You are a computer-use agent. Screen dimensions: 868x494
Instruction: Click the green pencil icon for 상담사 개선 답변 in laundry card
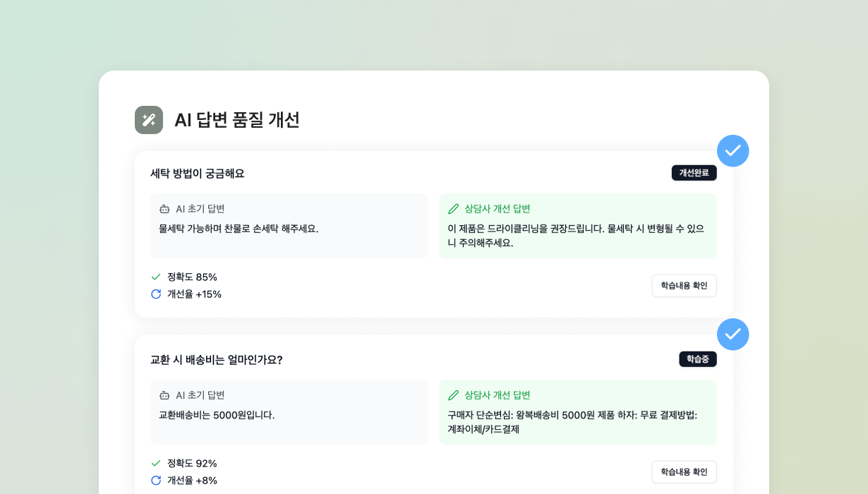tap(452, 209)
